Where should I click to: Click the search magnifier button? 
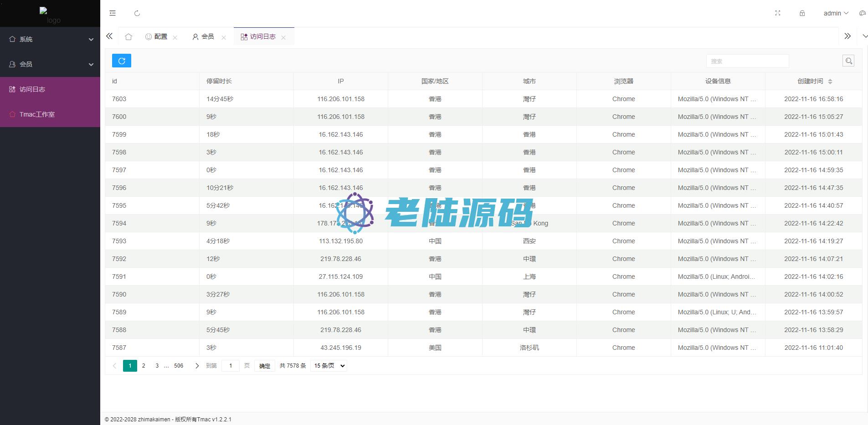848,61
